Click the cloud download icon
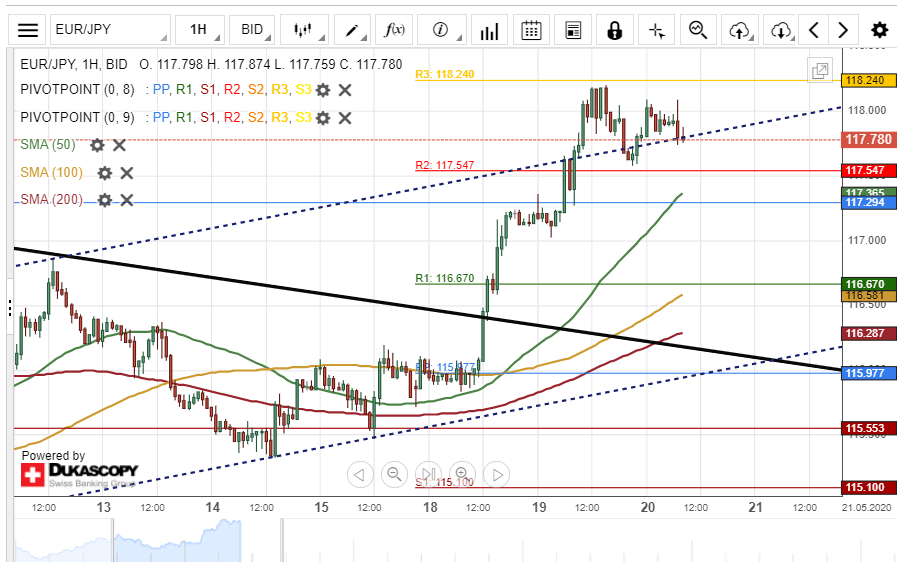Image resolution: width=903 pixels, height=564 pixels. [781, 30]
